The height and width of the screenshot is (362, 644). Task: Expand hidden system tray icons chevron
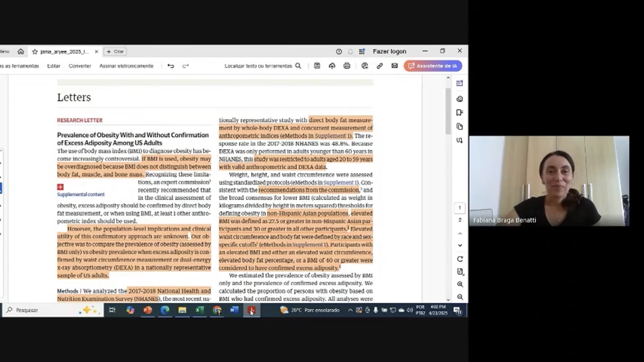coord(350,310)
